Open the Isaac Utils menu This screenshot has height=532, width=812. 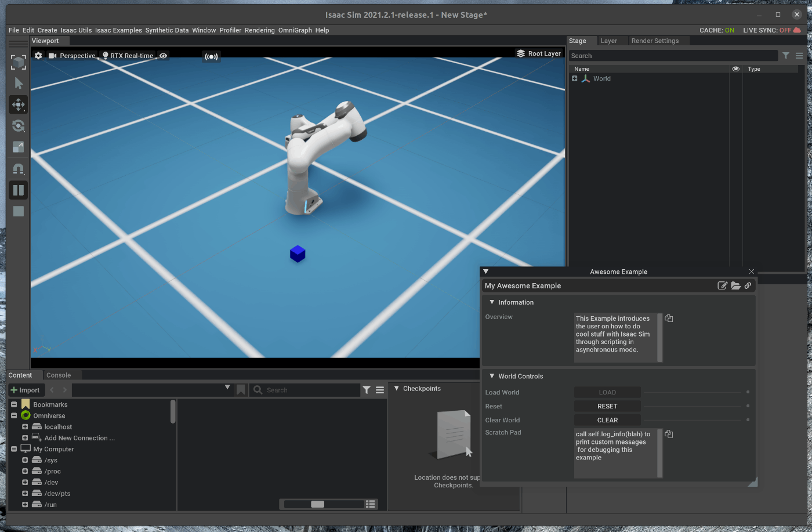pyautogui.click(x=76, y=30)
